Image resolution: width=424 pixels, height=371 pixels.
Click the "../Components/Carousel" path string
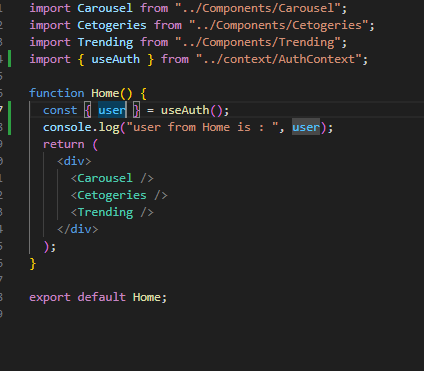pos(258,8)
